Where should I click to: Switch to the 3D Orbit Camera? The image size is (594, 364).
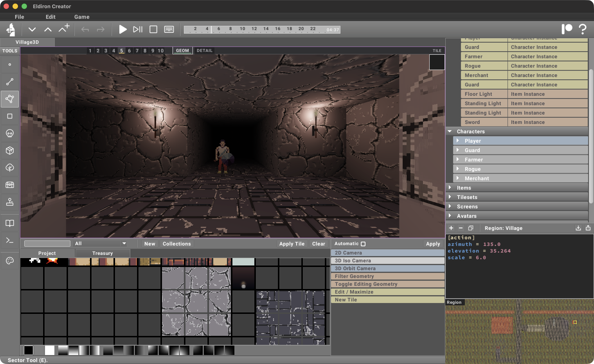(387, 268)
